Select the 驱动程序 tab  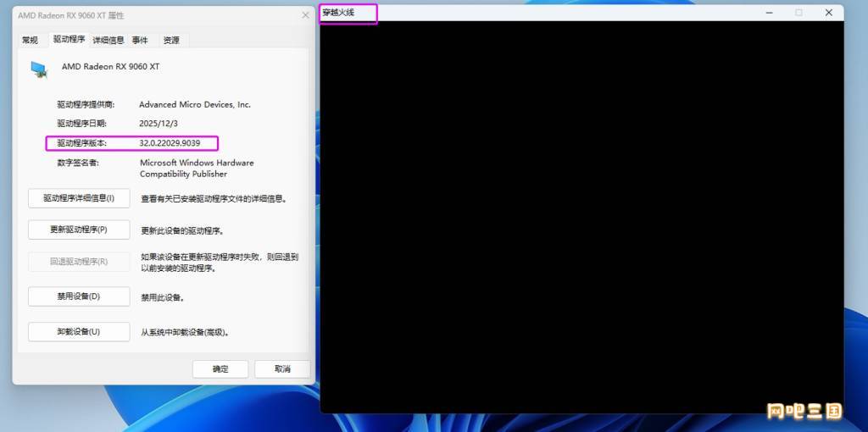[70, 39]
